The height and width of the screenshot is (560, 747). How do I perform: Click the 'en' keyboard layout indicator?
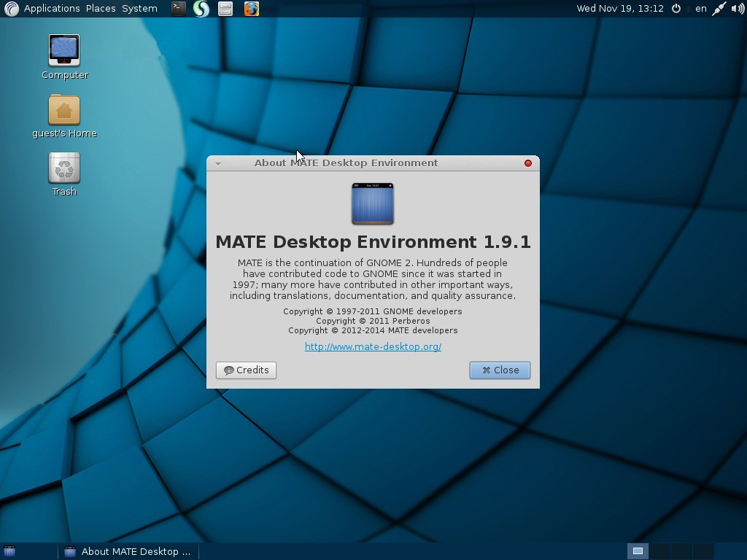point(701,9)
